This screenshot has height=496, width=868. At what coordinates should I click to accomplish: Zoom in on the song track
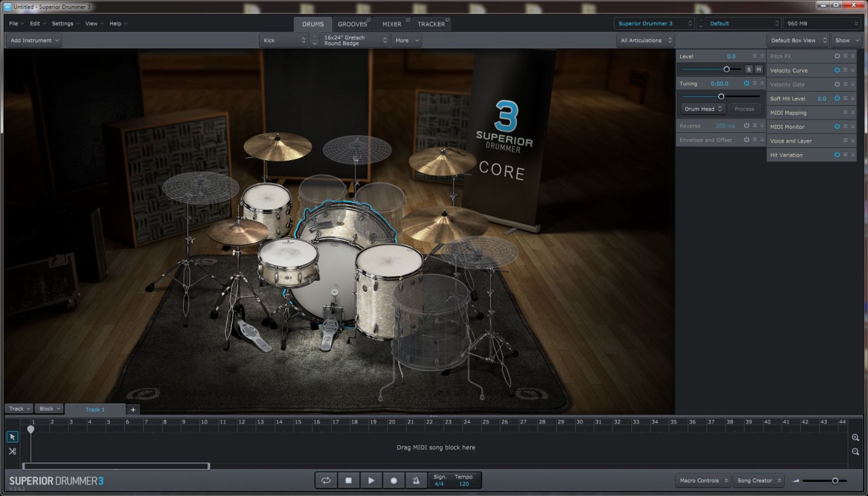pos(856,438)
